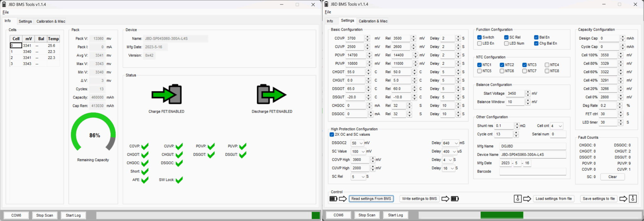The width and height of the screenshot is (644, 221).
Task: Expand the Cell cnt dropdown
Action: (556, 126)
